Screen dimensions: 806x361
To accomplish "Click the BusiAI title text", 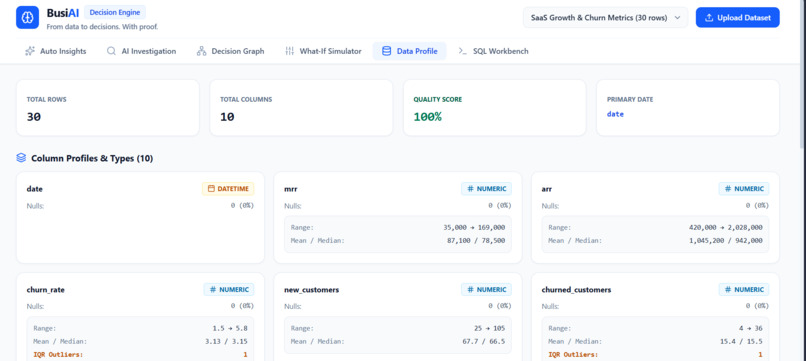I will click(x=63, y=13).
